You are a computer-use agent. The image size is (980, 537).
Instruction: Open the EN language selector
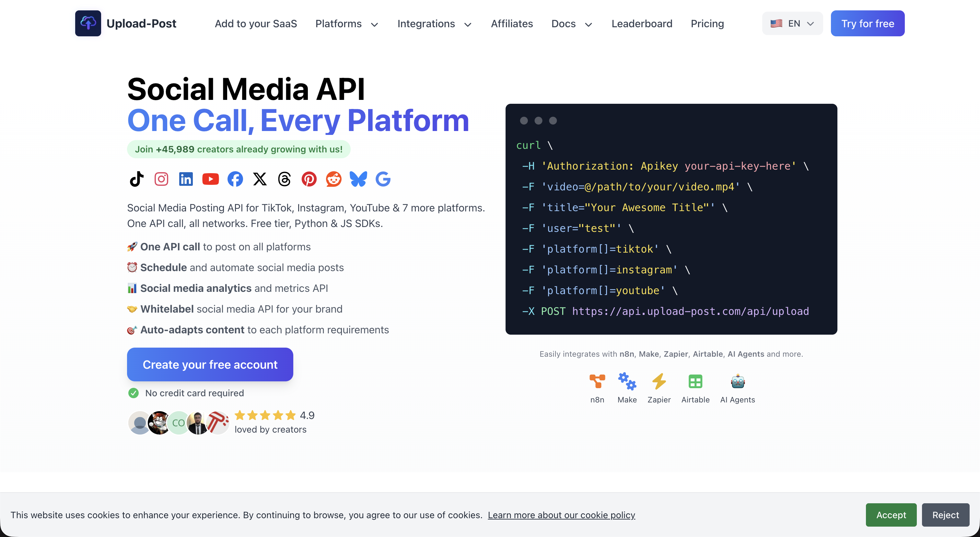point(792,24)
